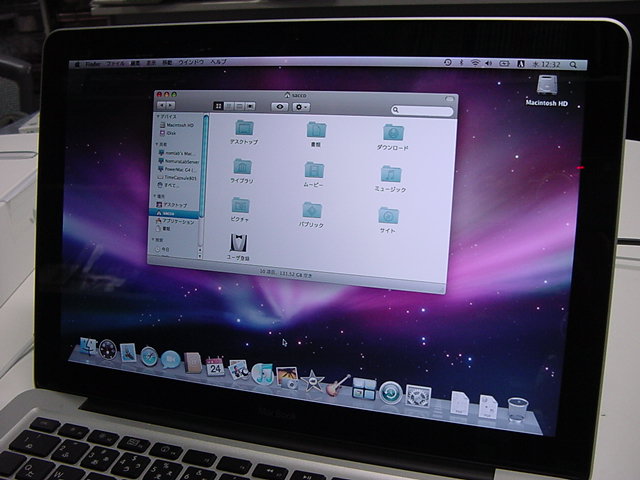Image resolution: width=640 pixels, height=480 pixels.
Task: Select sacco home in sidebar
Action: [x=175, y=213]
